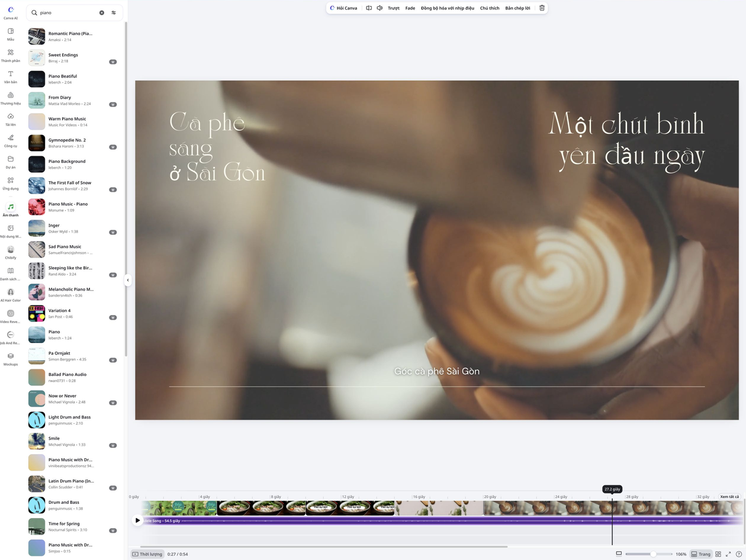The height and width of the screenshot is (560, 746).
Task: Delete the selected audio with trash icon
Action: click(542, 8)
